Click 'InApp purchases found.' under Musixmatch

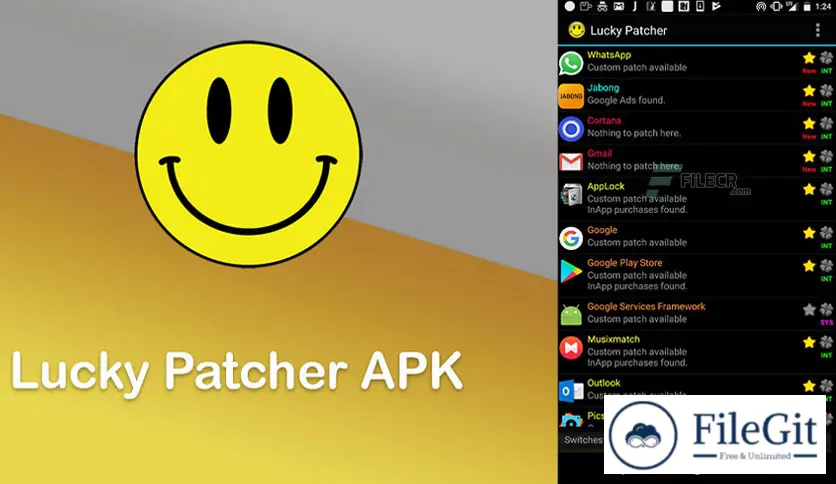click(x=637, y=363)
